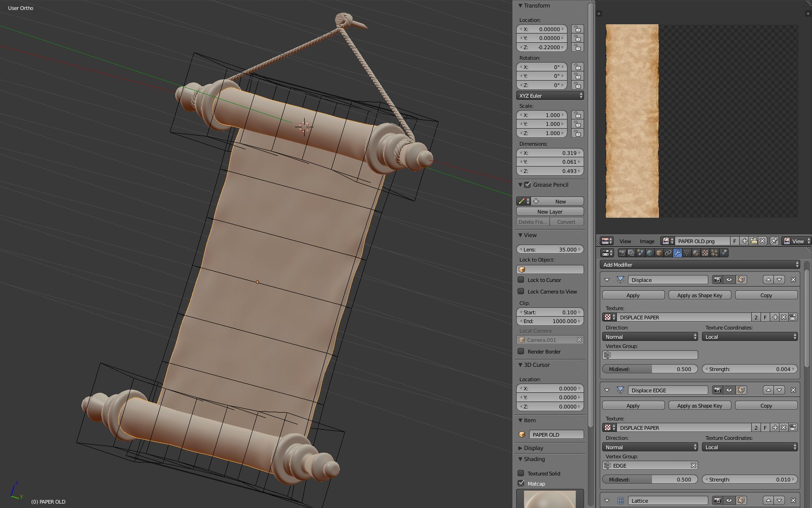Open the Render Layers properties tab
Viewport: 812px width, 508px height.
(631, 253)
